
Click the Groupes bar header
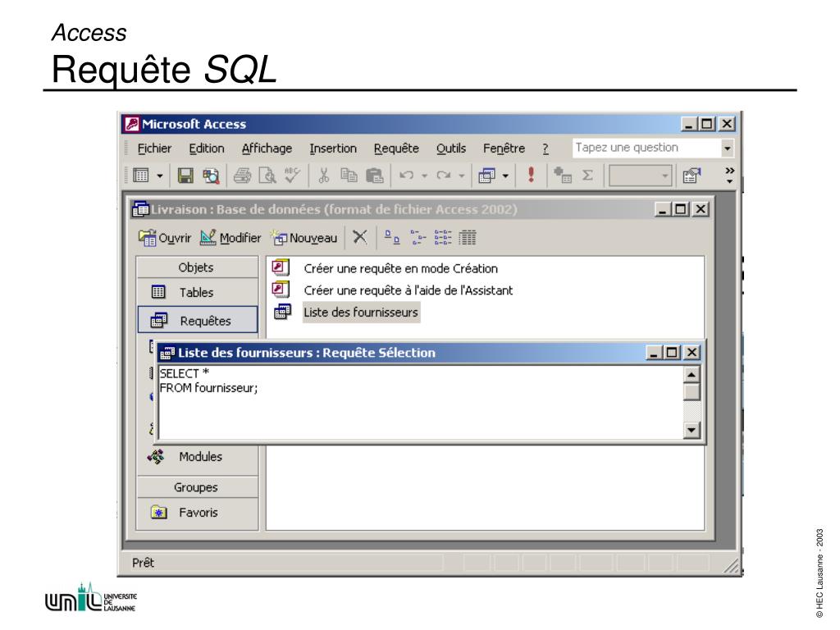coord(197,487)
